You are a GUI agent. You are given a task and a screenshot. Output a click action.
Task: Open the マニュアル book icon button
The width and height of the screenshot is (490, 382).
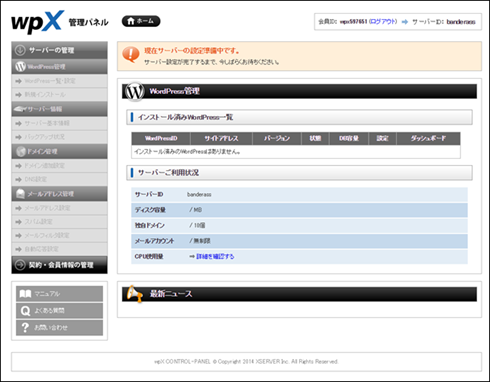coord(59,294)
